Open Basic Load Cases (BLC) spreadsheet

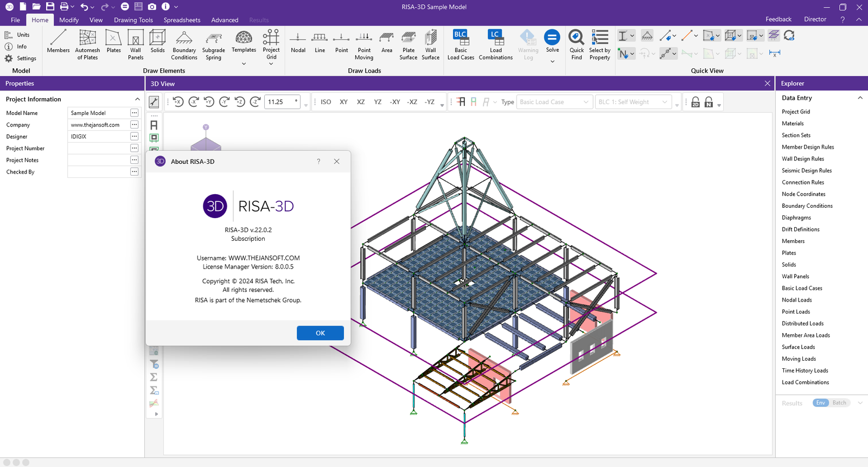coord(461,44)
